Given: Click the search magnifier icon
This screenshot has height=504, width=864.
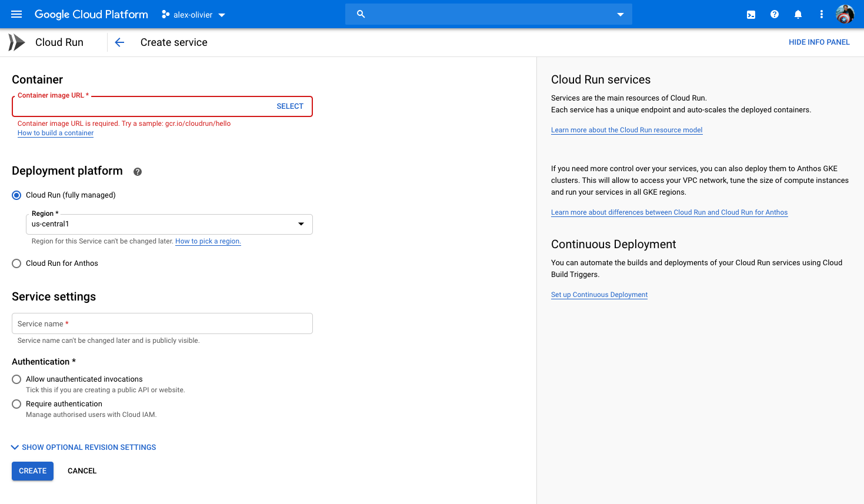Looking at the screenshot, I should point(361,14).
